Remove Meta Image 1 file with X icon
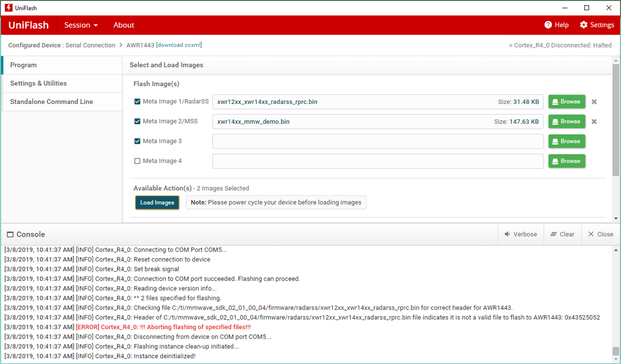 [594, 101]
